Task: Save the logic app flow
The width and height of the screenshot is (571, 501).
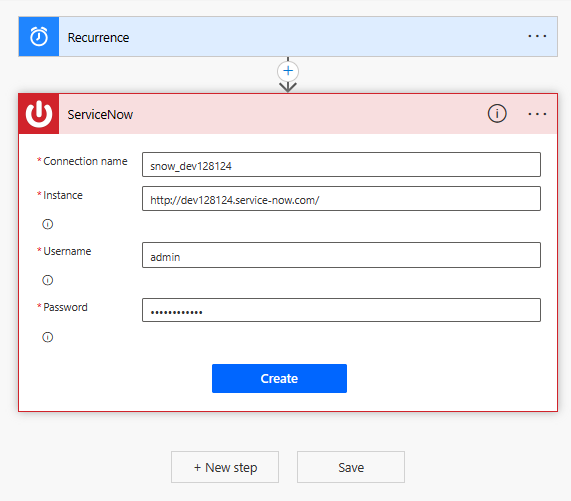Action: [x=351, y=467]
